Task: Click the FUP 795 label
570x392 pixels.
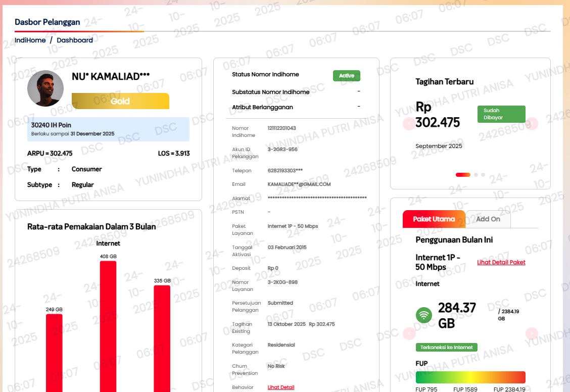Action: click(x=426, y=389)
